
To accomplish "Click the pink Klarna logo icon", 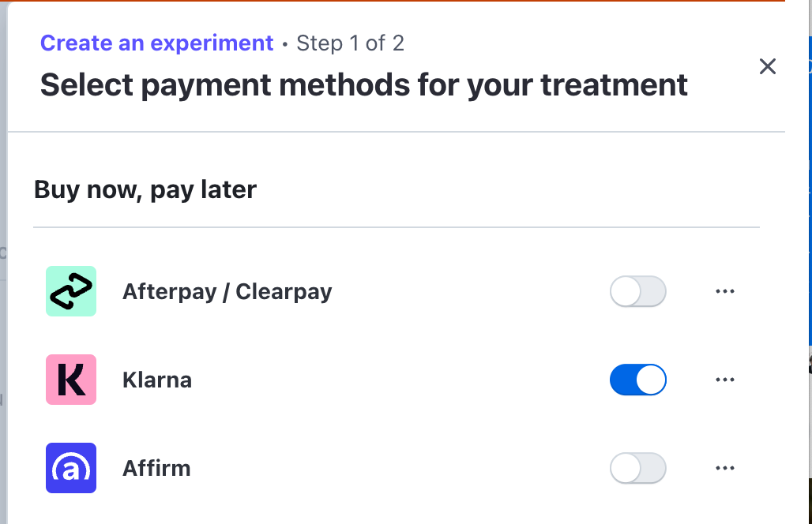I will click(x=71, y=380).
